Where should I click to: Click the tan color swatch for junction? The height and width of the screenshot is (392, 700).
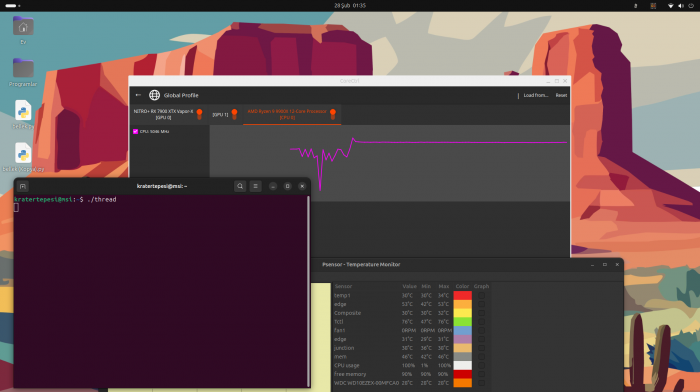tap(462, 348)
